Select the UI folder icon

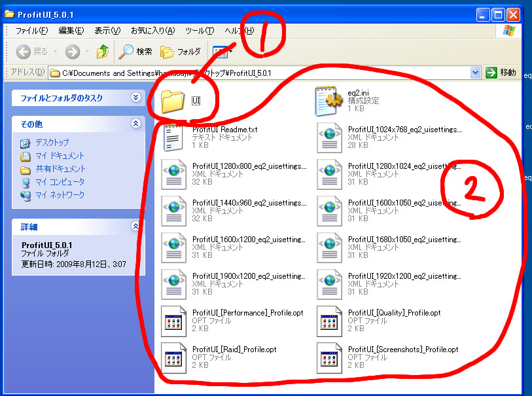tap(173, 101)
